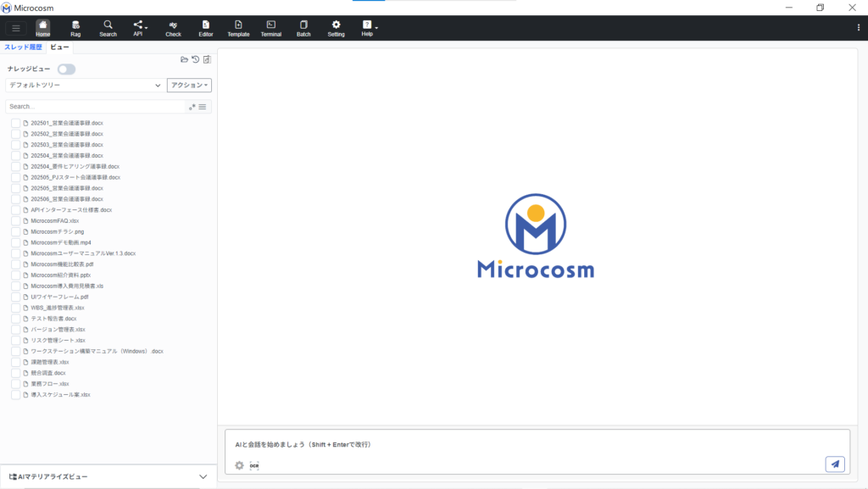The height and width of the screenshot is (489, 868).
Task: Open the Terminal toolbar icon
Action: (x=271, y=28)
